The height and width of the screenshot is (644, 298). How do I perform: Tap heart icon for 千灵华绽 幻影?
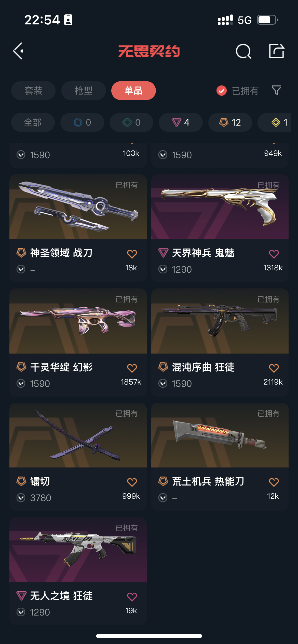point(132,368)
